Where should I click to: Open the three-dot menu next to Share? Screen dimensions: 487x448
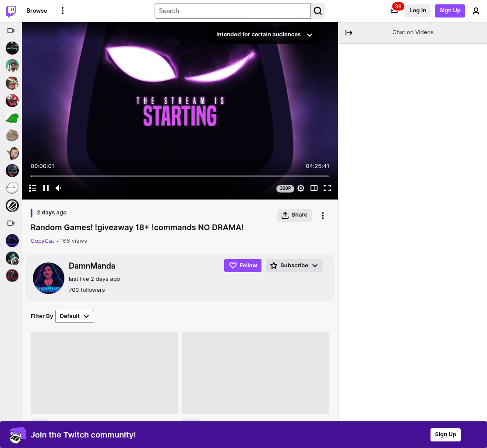323,216
